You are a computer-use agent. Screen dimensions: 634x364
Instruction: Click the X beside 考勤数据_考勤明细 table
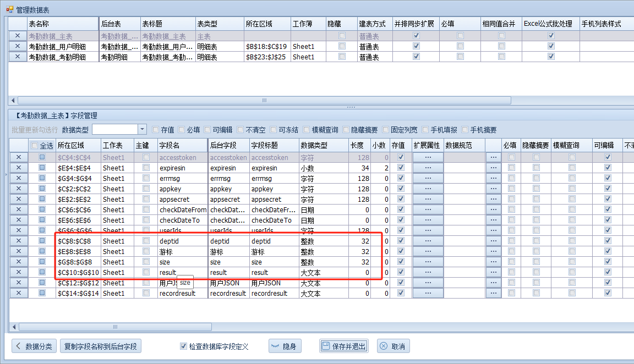pos(18,57)
